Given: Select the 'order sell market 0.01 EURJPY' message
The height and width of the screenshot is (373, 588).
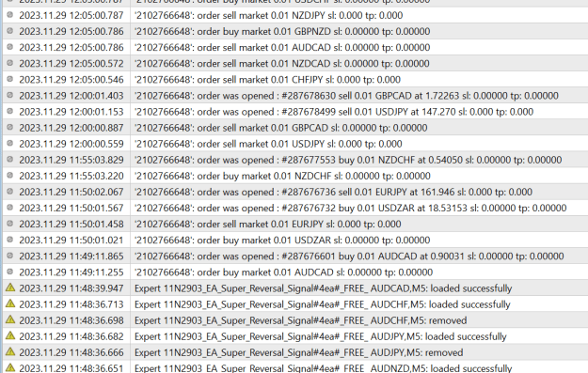Looking at the screenshot, I should click(x=268, y=225).
